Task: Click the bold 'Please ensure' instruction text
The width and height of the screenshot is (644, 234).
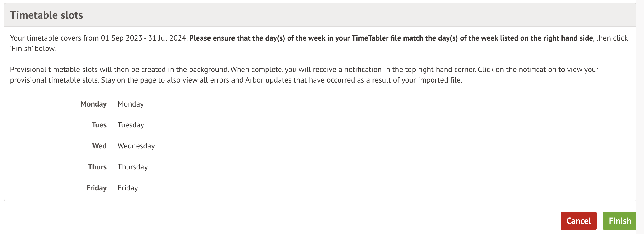Action: tap(391, 38)
